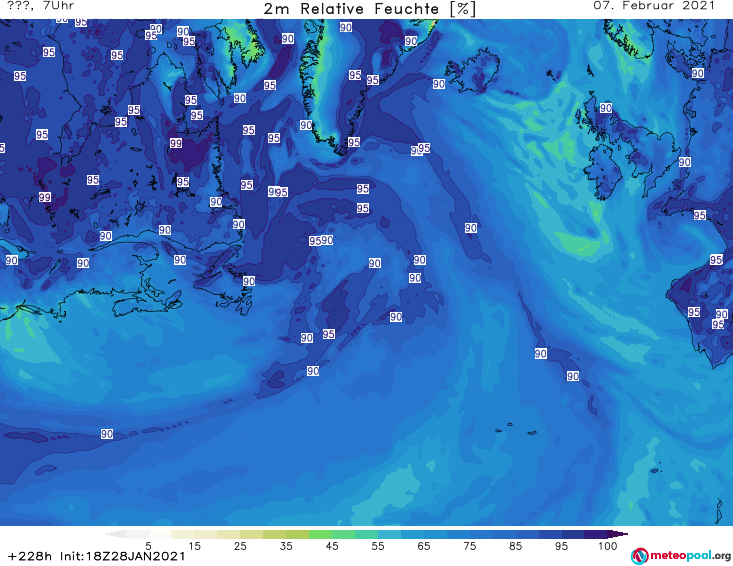Click the '65' tick on the color scale

[x=424, y=545]
